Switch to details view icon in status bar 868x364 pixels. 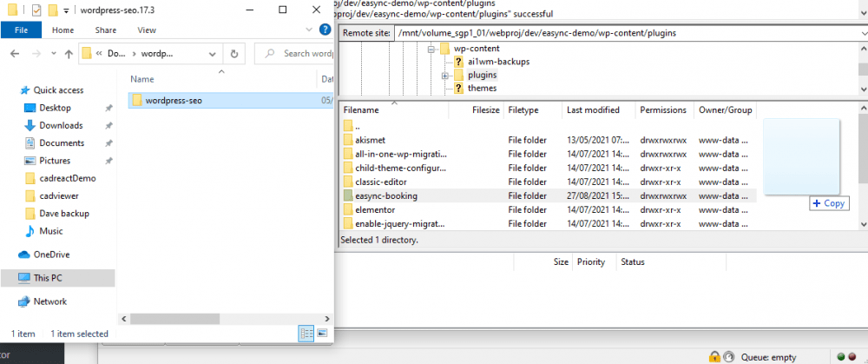pos(306,333)
